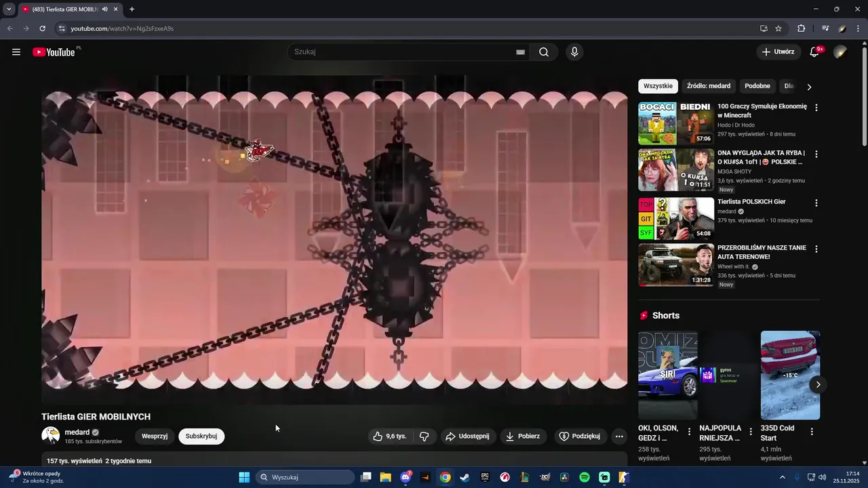
Task: View site information in the address bar
Action: [x=62, y=28]
